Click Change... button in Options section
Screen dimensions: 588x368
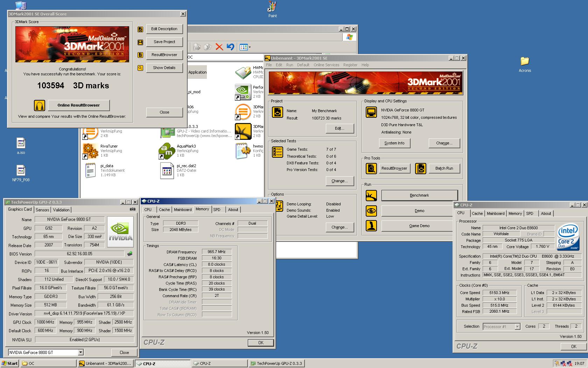[339, 227]
